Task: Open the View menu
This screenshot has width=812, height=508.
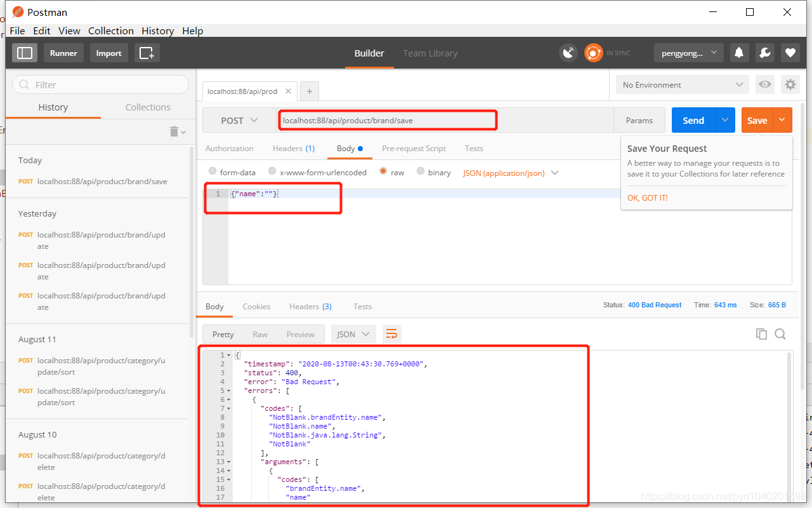Action: [x=69, y=30]
